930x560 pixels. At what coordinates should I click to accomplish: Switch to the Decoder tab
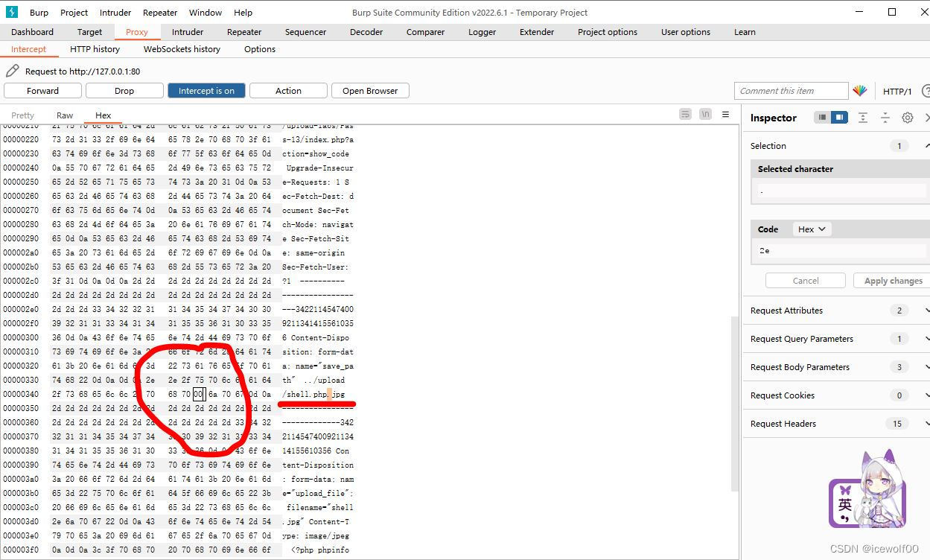[366, 32]
